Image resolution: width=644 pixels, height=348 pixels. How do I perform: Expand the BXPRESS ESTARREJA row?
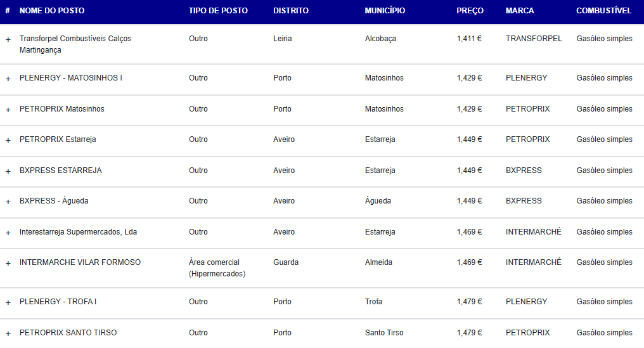click(8, 171)
